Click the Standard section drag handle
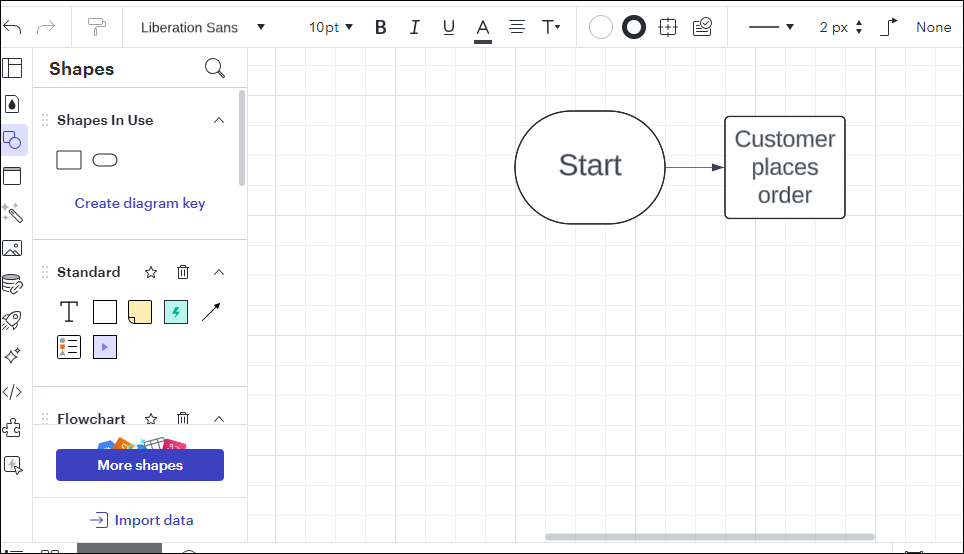 click(45, 272)
